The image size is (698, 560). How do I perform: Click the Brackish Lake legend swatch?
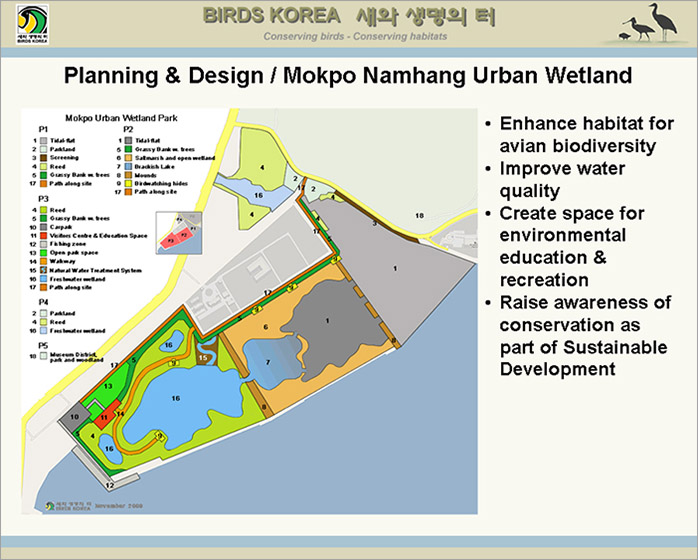point(129,166)
